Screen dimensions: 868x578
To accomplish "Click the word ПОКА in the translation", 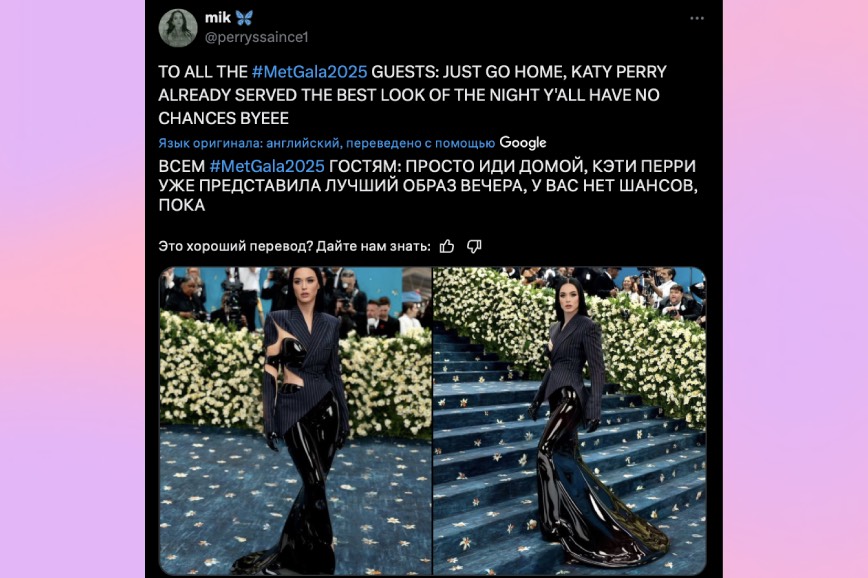I will point(182,205).
